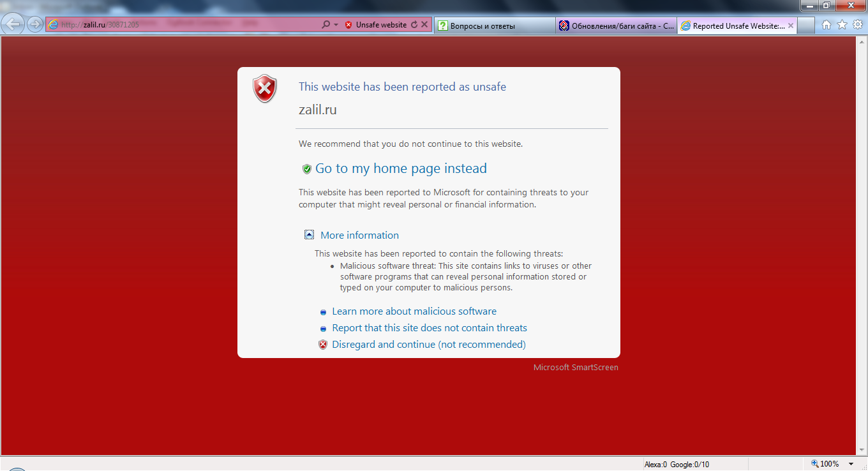This screenshot has width=868, height=471.
Task: Click the blue bullet beside Report that this site
Action: [x=324, y=329]
